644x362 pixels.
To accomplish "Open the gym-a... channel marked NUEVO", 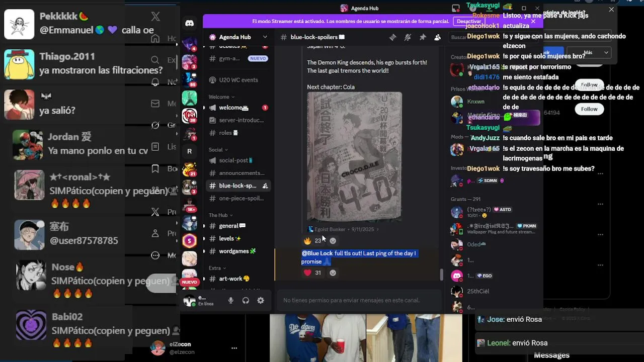I will coord(237,58).
